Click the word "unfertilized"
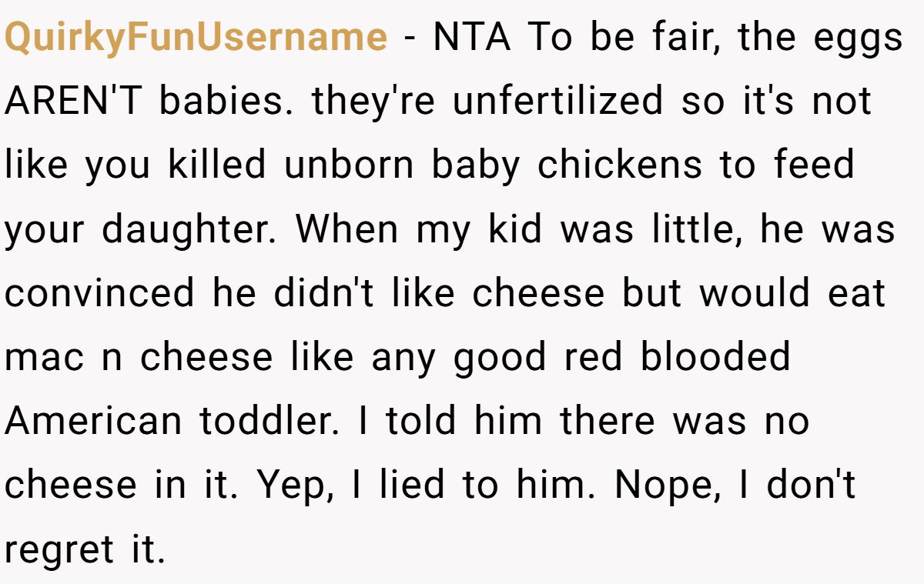 (557, 101)
